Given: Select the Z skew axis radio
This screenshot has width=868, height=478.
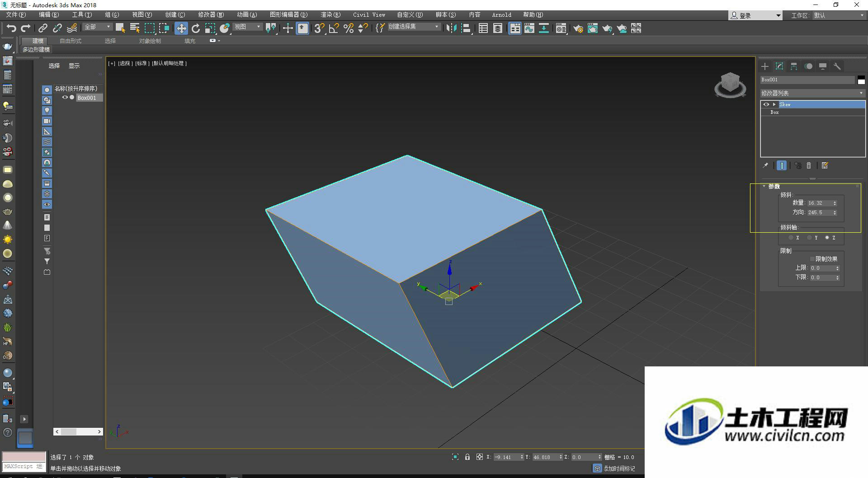Looking at the screenshot, I should click(x=827, y=238).
